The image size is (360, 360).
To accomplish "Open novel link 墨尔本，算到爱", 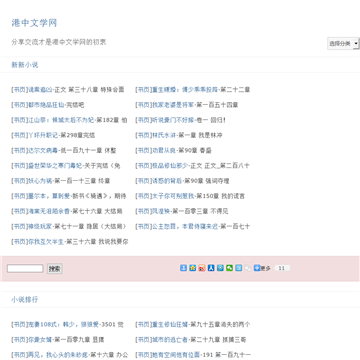I will (x=50, y=196).
